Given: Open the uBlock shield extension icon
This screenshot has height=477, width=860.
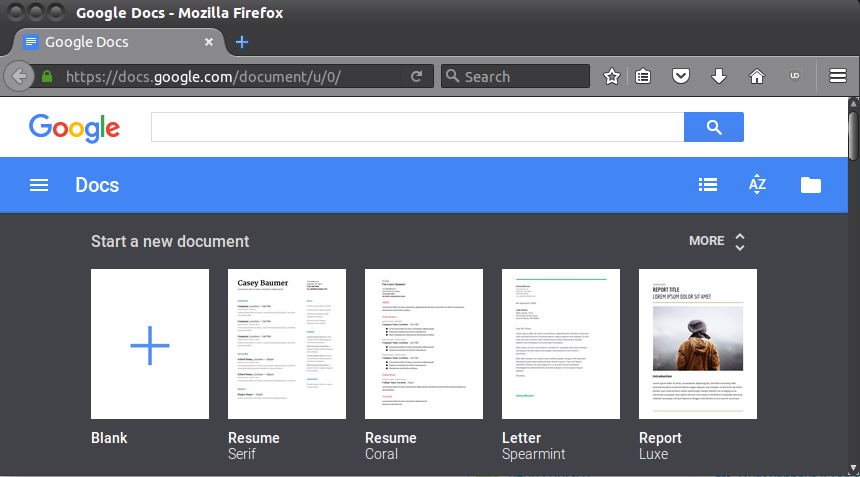Looking at the screenshot, I should click(794, 76).
